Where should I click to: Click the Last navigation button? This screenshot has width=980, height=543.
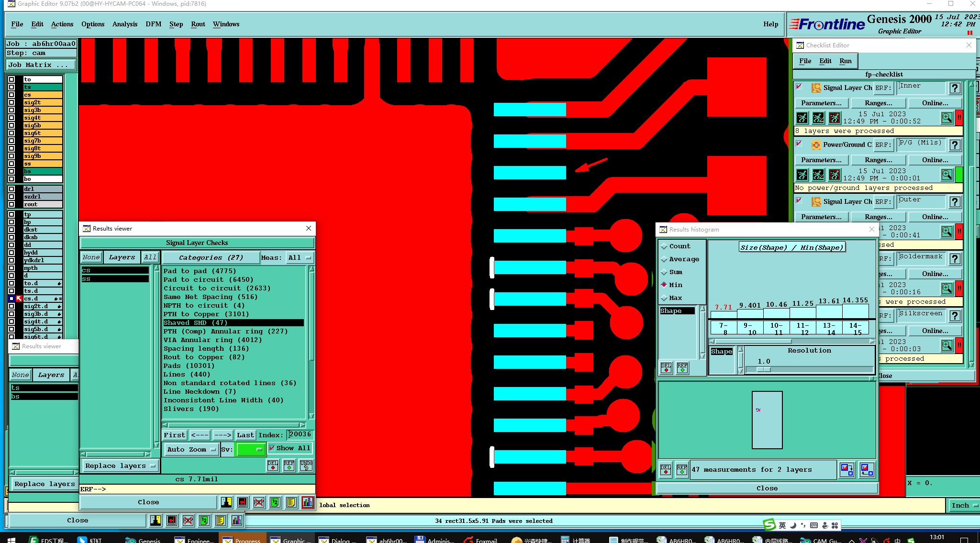point(245,435)
